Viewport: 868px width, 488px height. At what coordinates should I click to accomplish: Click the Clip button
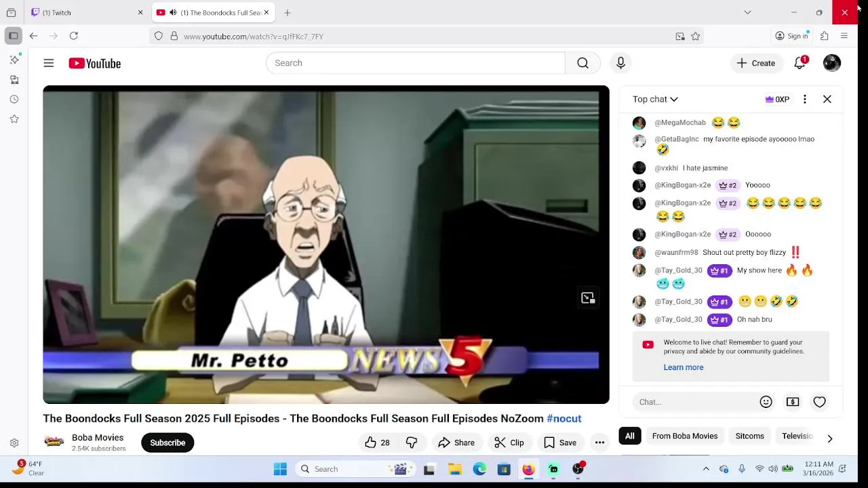coord(509,443)
